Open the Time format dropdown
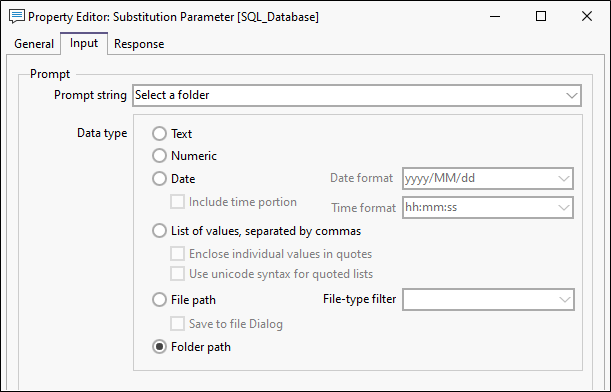Image resolution: width=611 pixels, height=392 pixels. tap(488, 207)
